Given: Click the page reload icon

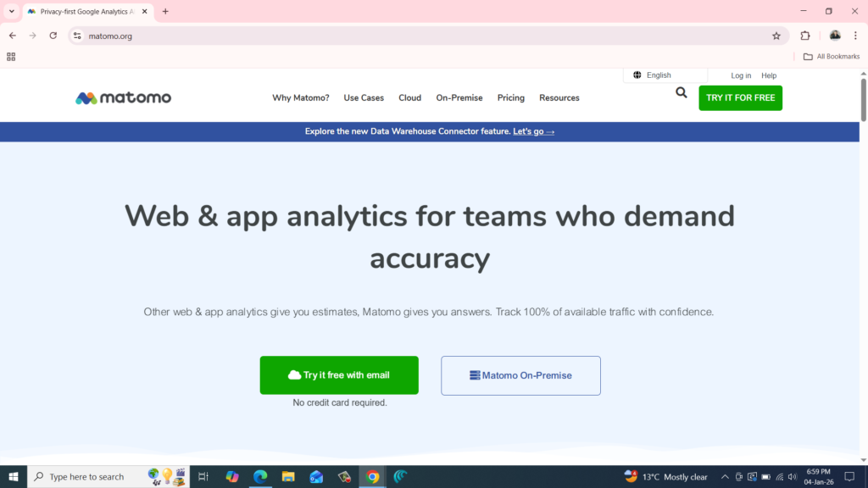Looking at the screenshot, I should coord(53,36).
